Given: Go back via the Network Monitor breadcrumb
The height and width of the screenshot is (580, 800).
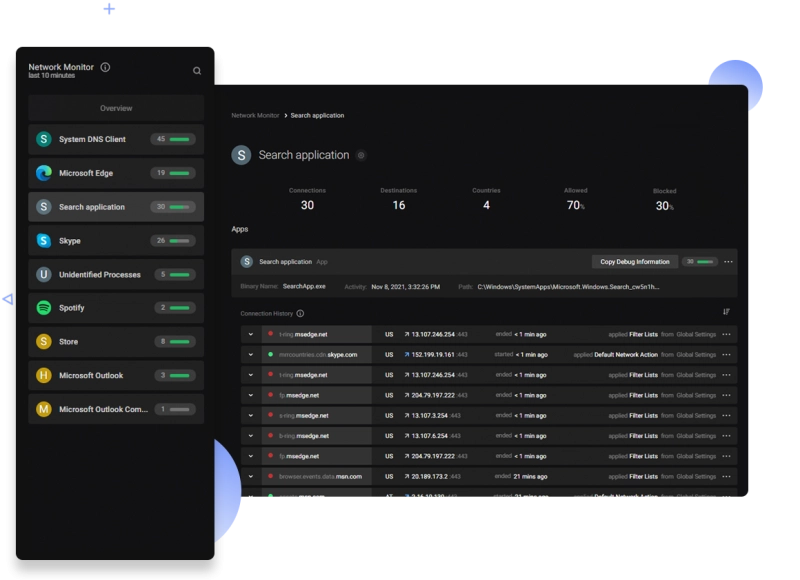Looking at the screenshot, I should [255, 115].
